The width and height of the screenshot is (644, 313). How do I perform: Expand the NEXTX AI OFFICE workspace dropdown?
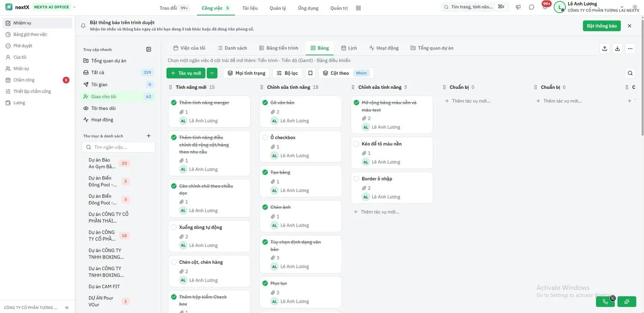pyautogui.click(x=74, y=7)
